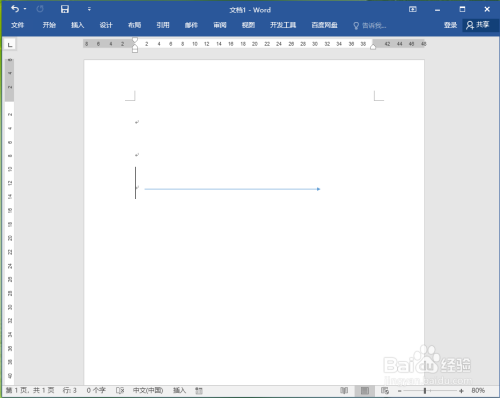Close the Word window
The width and height of the screenshot is (500, 398).
[487, 9]
